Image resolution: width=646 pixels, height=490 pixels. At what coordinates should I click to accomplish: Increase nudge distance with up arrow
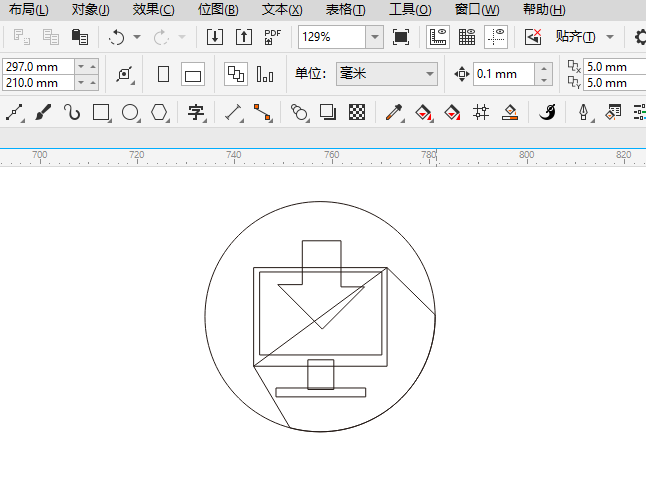click(544, 68)
